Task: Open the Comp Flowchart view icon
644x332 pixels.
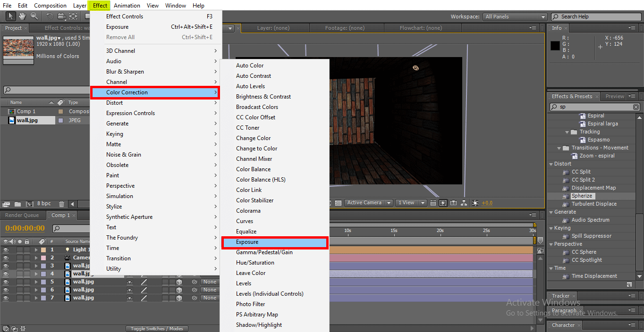Action: (464, 203)
